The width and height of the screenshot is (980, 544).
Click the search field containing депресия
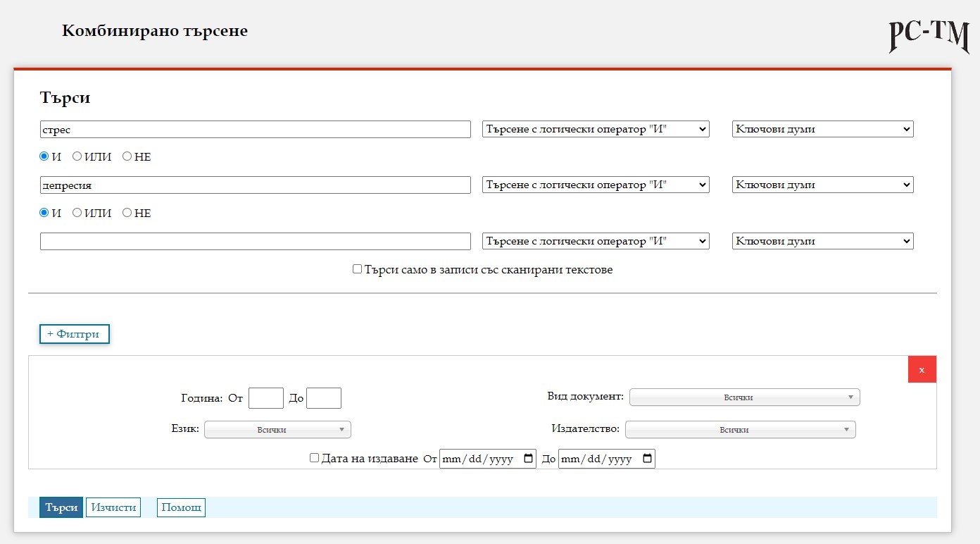(x=256, y=185)
